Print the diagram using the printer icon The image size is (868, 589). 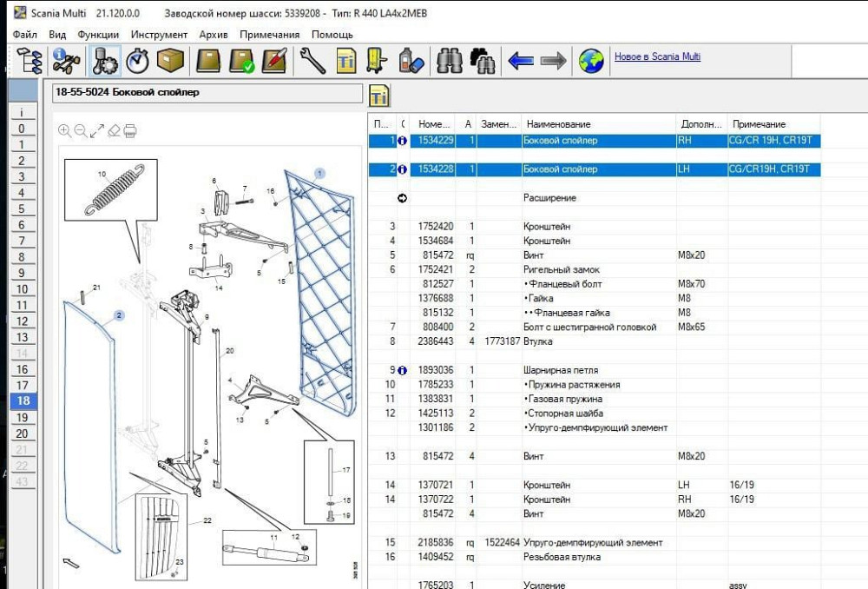click(x=130, y=131)
